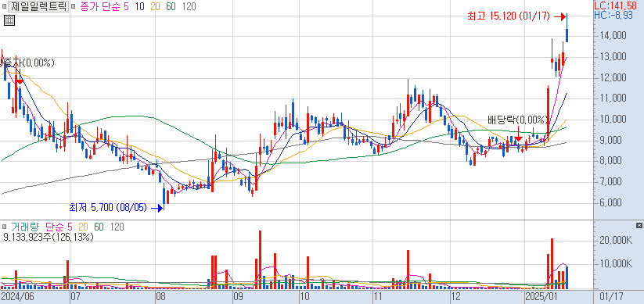This screenshot has width=644, height=304.
Task: Click the 2024/06 date axis label
Action: (17, 297)
